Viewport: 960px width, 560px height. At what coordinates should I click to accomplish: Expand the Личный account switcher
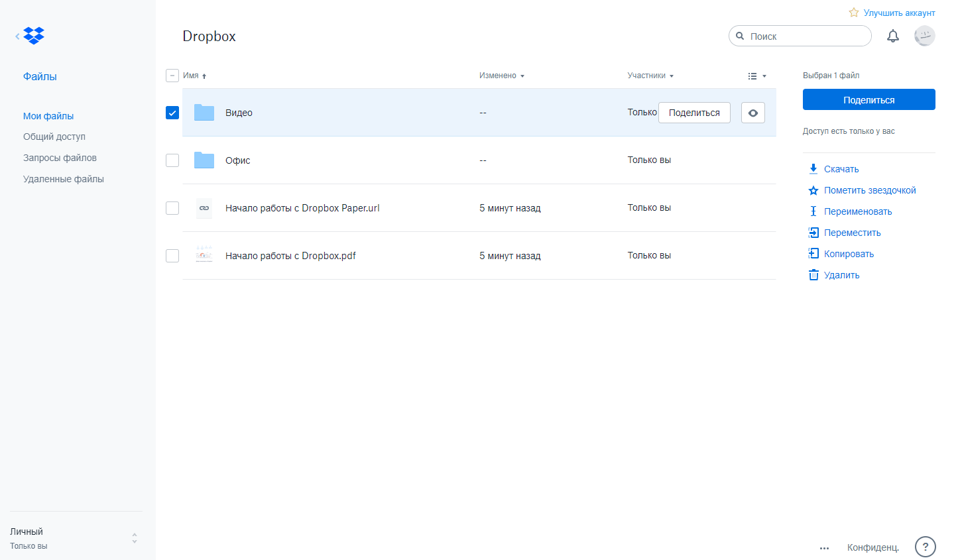(x=133, y=537)
